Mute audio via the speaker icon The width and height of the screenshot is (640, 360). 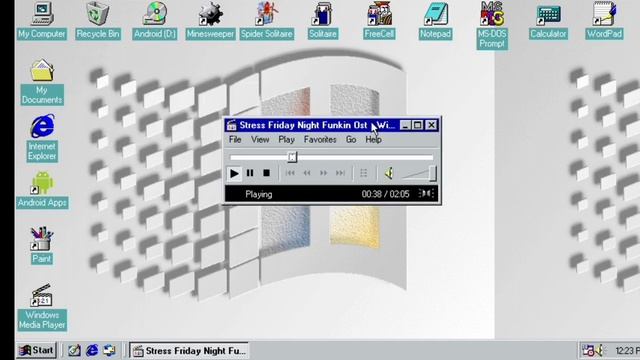[389, 173]
